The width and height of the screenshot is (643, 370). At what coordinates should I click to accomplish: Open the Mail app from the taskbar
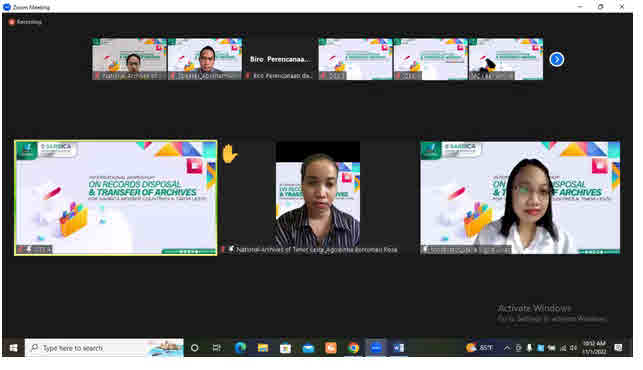coord(308,348)
